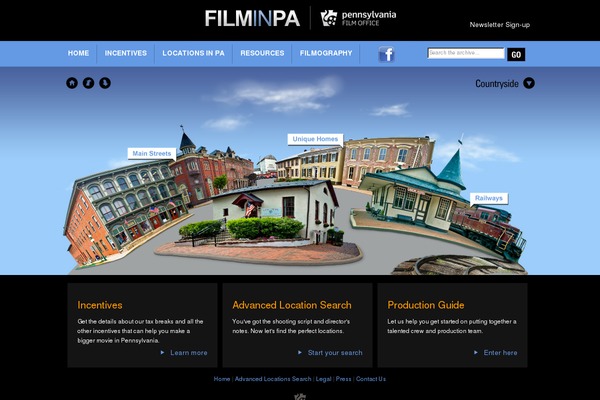Viewport: 600px width, 400px height.
Task: Select the Unique Homes location tag
Action: 315,139
